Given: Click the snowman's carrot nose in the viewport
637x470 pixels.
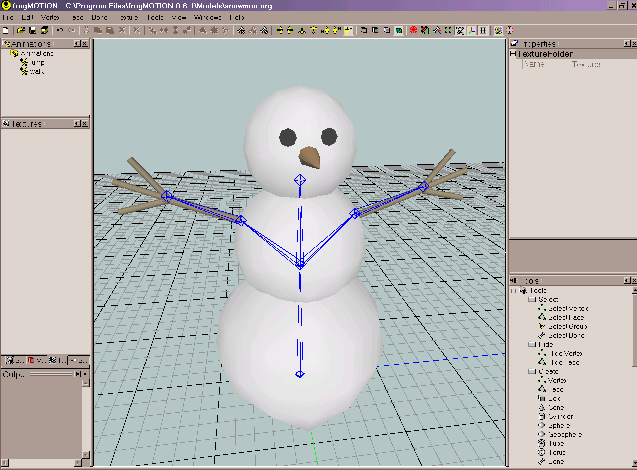Looking at the screenshot, I should (311, 157).
